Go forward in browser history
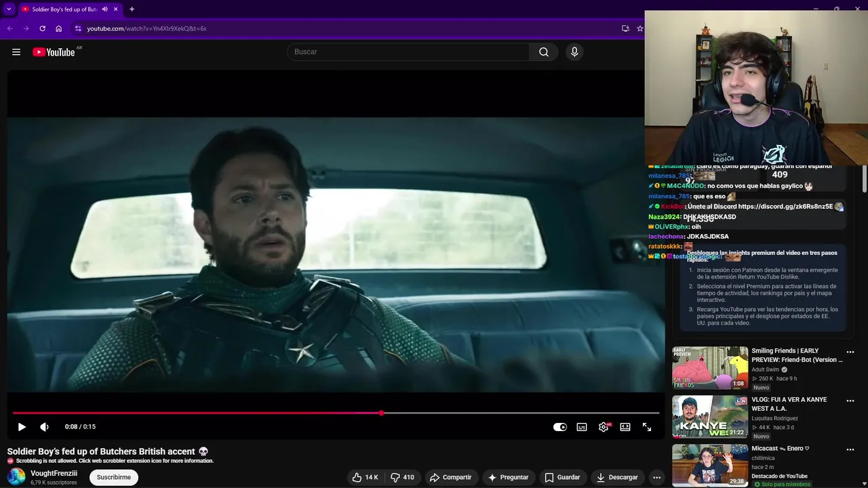Image resolution: width=868 pixels, height=488 pixels. [26, 28]
